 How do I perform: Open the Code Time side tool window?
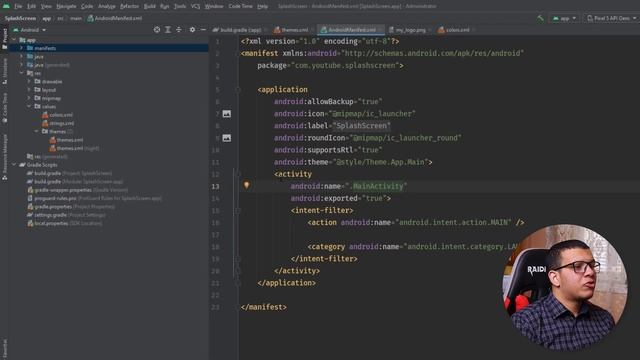pyautogui.click(x=4, y=108)
